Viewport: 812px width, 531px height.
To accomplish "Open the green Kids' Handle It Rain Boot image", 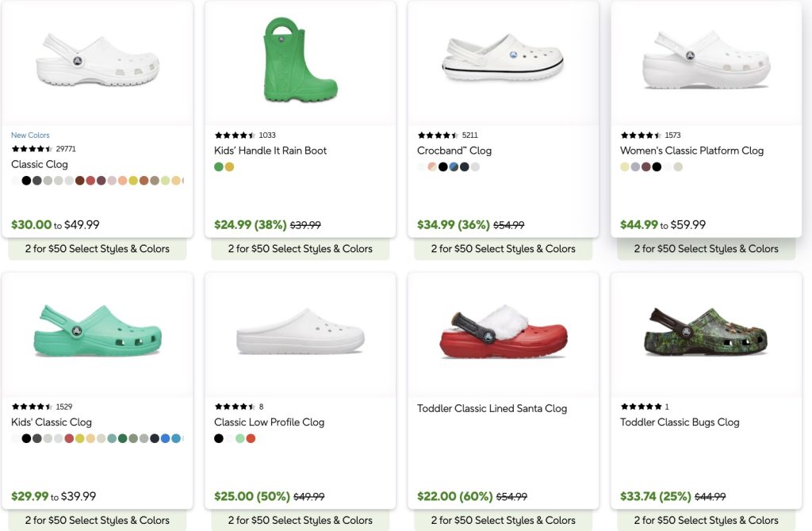I will (x=300, y=60).
